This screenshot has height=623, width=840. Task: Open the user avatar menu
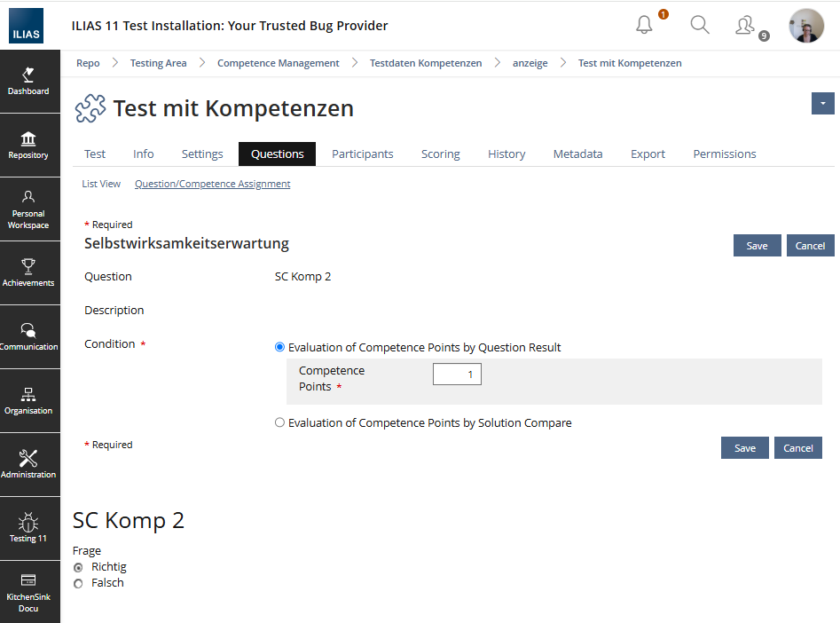806,25
